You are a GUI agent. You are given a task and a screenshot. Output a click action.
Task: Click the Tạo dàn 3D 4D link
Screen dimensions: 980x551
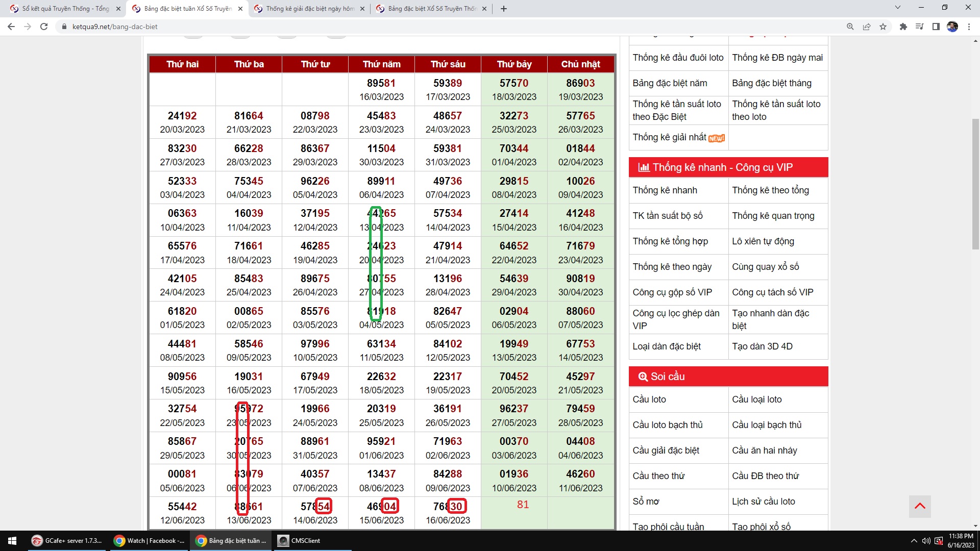(x=762, y=346)
